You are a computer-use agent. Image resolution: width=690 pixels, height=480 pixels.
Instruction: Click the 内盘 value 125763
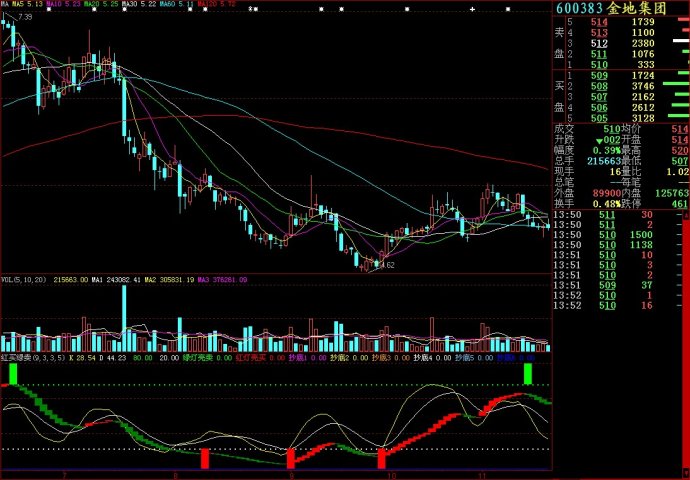click(x=672, y=193)
